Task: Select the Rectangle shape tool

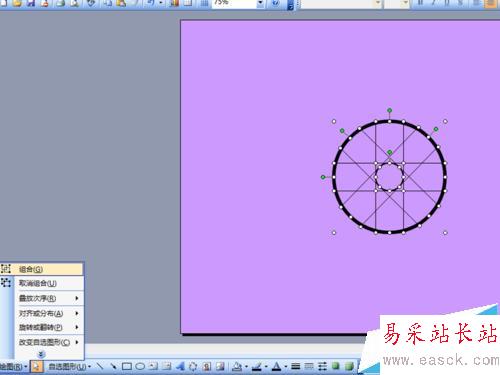Action: coord(127,366)
